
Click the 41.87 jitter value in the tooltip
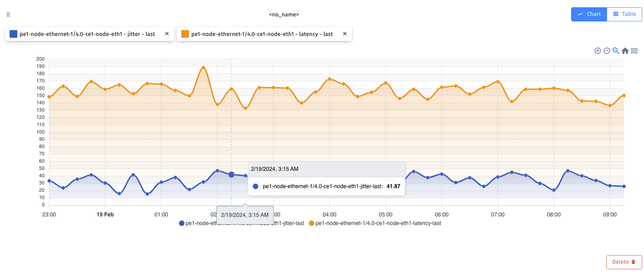(x=393, y=186)
